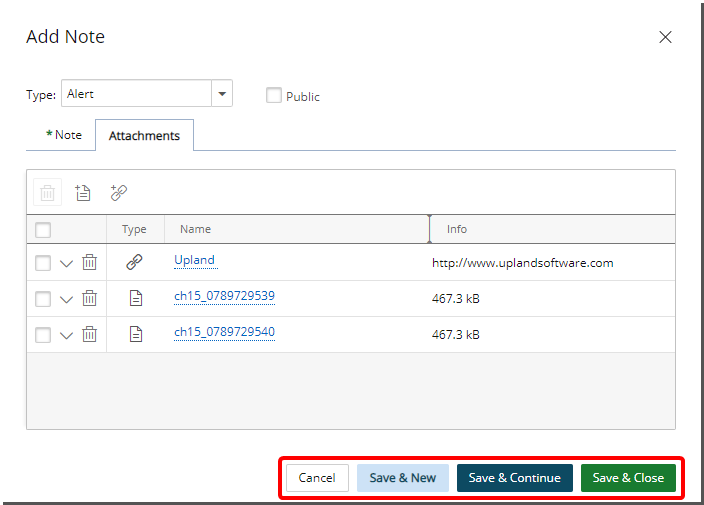Expand the ch15_0789729540 row chevron

66,335
